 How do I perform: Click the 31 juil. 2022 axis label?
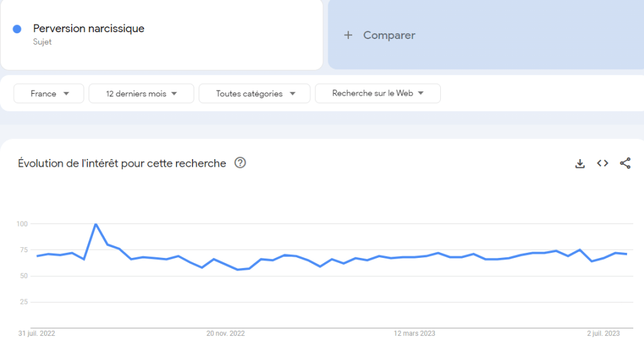pyautogui.click(x=36, y=333)
